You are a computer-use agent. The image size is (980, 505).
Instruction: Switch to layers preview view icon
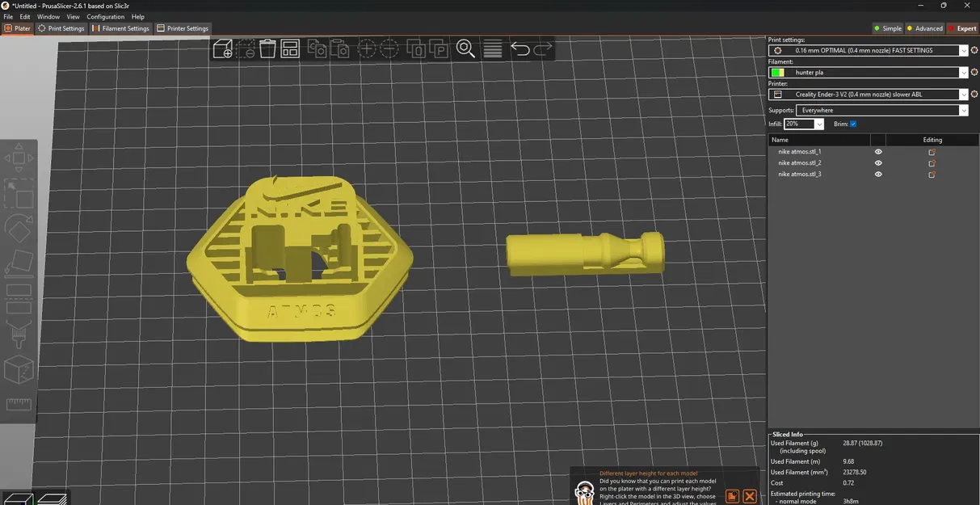(53, 498)
